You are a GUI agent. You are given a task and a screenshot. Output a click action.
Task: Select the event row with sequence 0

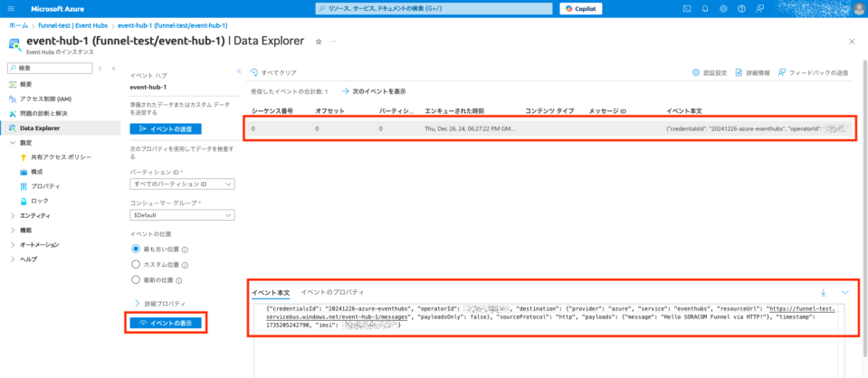coord(551,128)
